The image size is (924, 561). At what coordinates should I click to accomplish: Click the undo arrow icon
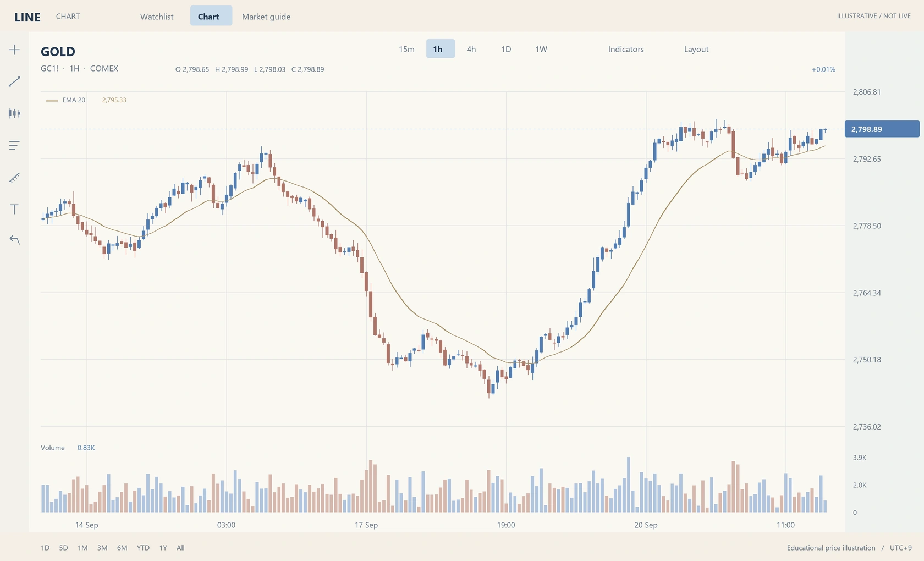[x=14, y=240]
